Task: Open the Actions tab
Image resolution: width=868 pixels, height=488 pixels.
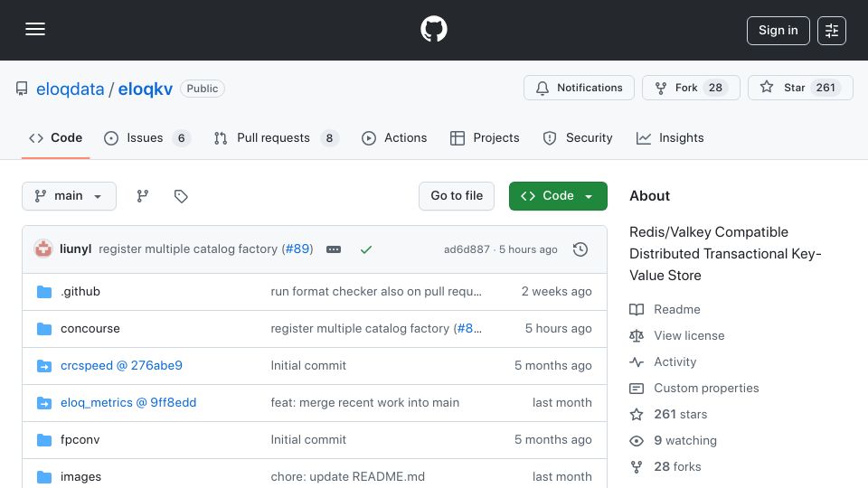Action: [393, 137]
